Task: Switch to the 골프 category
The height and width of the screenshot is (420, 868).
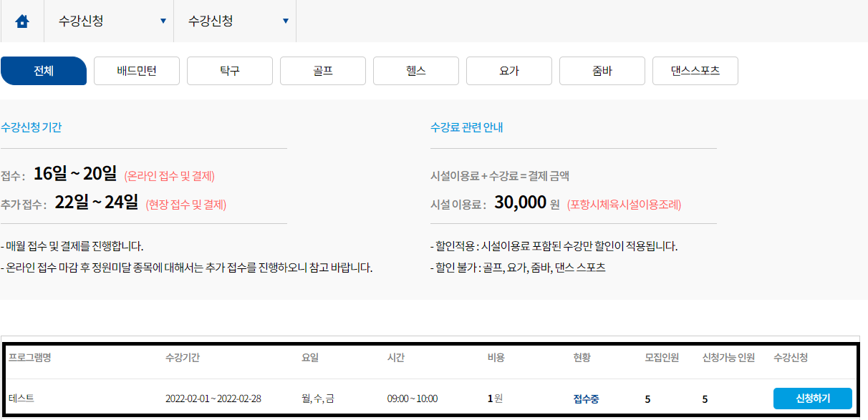Action: pos(323,71)
